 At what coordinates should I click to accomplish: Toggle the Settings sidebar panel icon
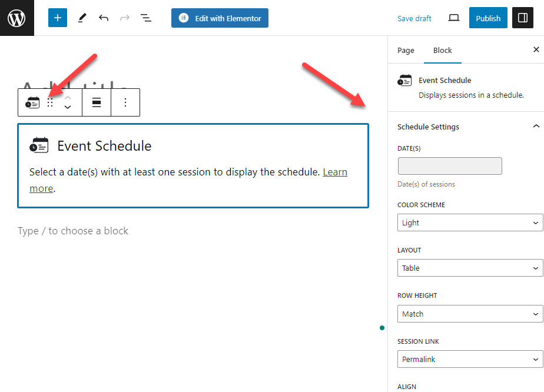[522, 18]
